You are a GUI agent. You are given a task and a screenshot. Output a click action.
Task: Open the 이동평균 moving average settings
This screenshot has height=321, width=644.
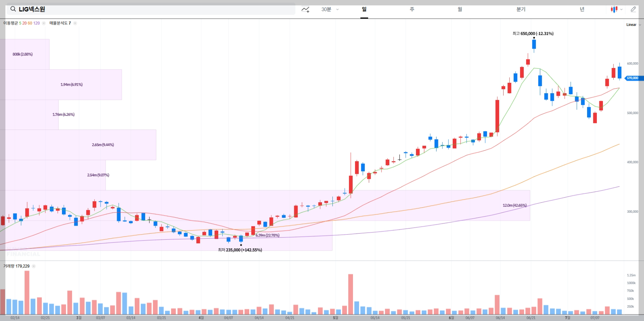pyautogui.click(x=21, y=23)
